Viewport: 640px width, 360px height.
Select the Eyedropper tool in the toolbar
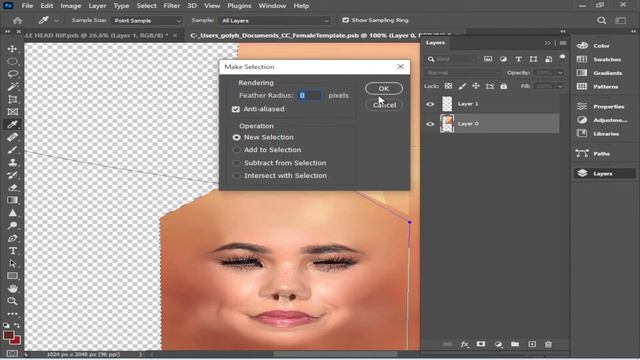(12, 124)
